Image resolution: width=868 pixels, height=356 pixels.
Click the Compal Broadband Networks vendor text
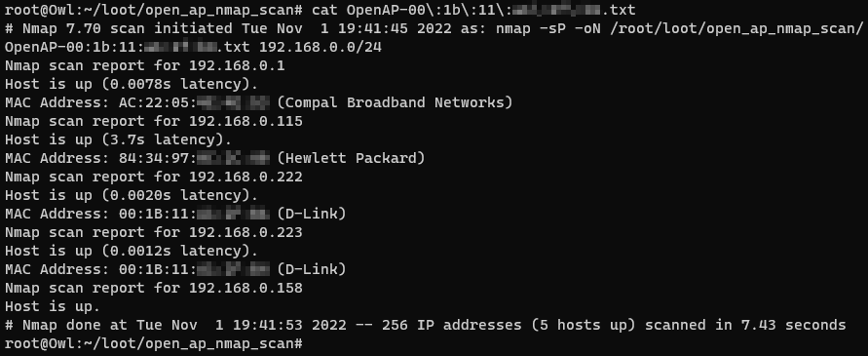coord(395,102)
